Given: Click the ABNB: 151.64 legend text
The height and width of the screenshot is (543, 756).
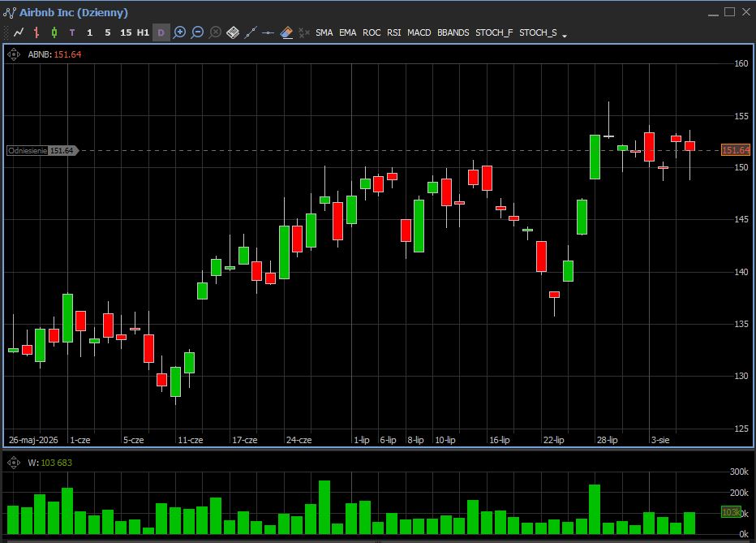Looking at the screenshot, I should coord(54,54).
